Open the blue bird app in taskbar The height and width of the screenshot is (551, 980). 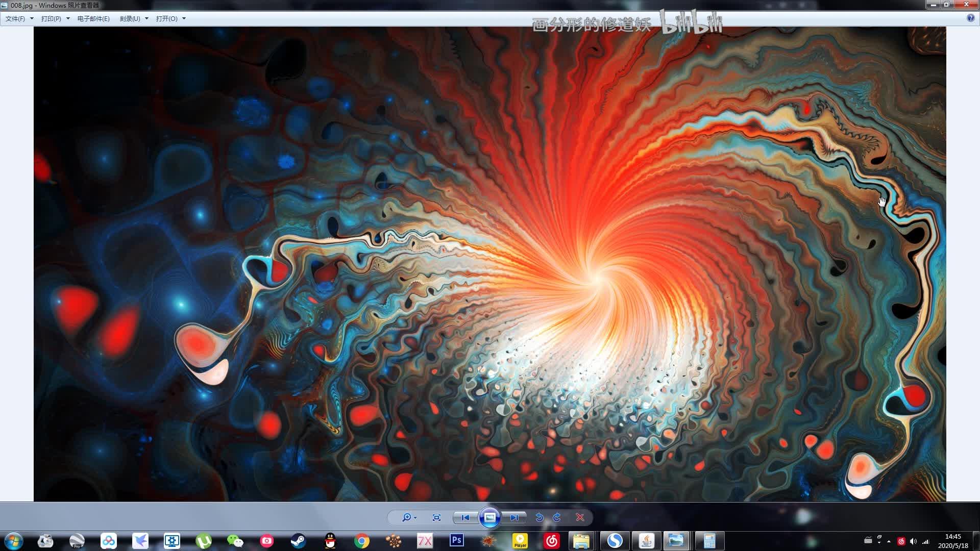[140, 541]
